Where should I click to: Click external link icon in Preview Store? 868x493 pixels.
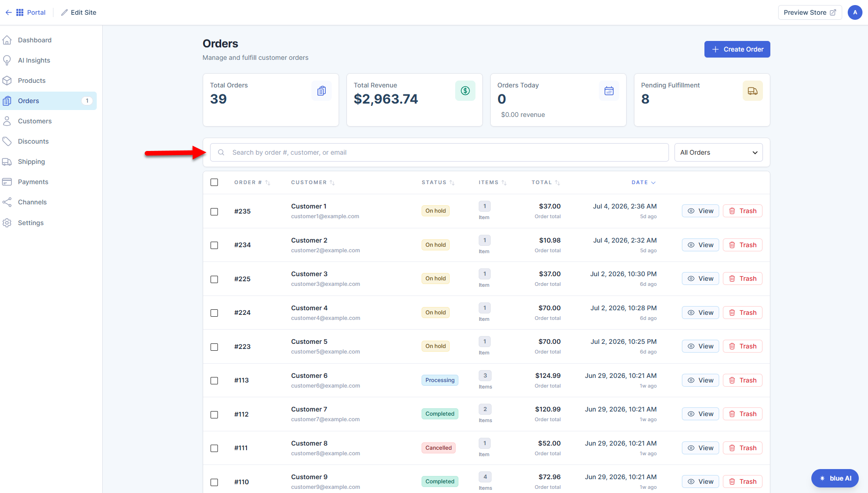pos(833,12)
